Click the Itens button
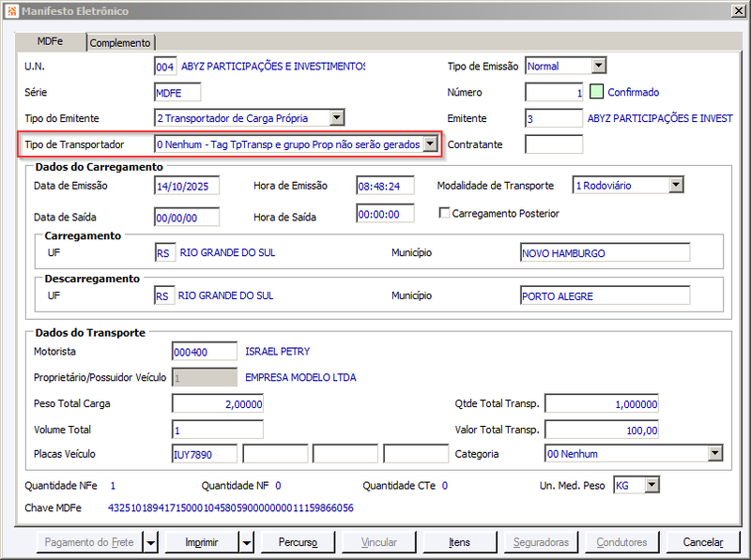Image resolution: width=751 pixels, height=560 pixels. click(x=459, y=542)
